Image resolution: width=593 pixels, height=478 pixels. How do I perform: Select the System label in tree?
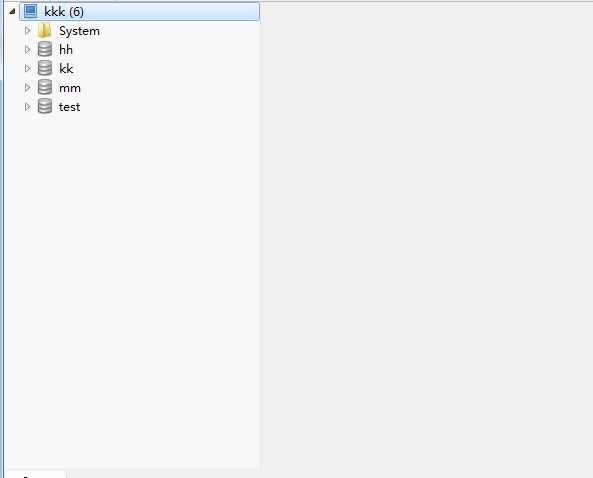(79, 31)
